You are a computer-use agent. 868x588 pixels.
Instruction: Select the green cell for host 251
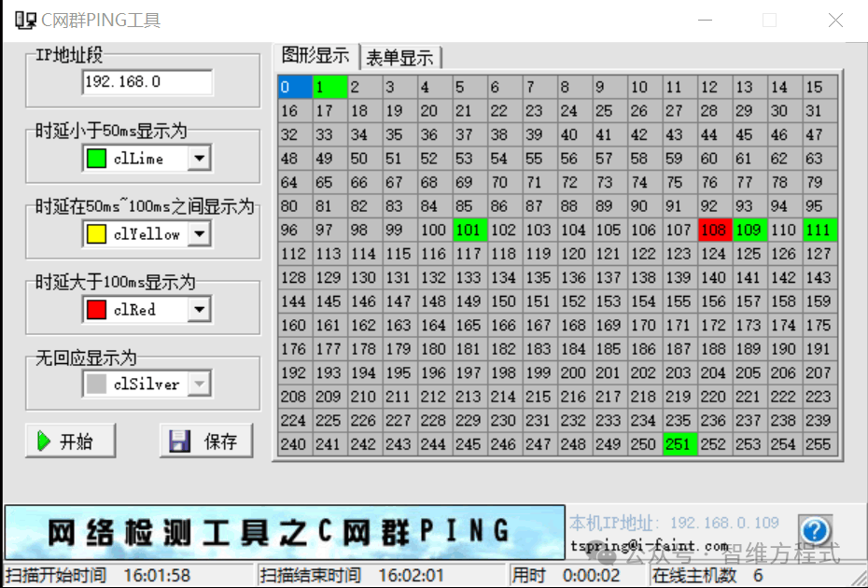679,444
